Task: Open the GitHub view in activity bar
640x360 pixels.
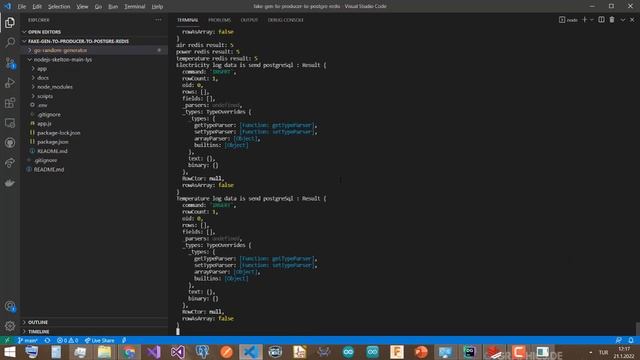Action: pyautogui.click(x=10, y=143)
